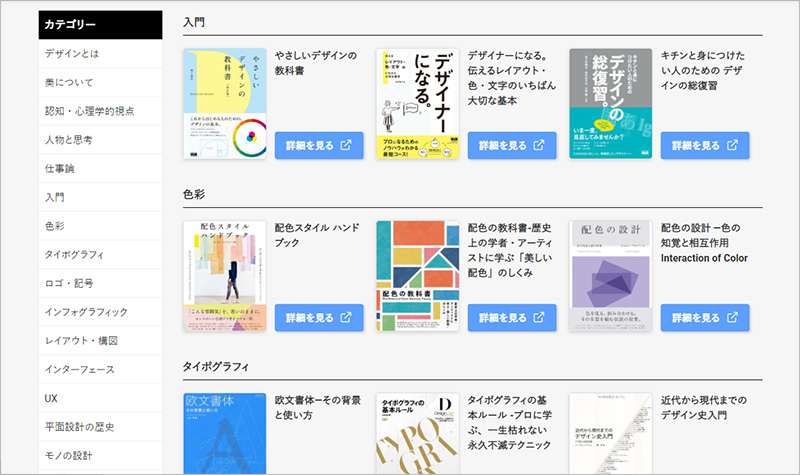The image size is (800, 475).
Task: Click external-link icon on 配色の教科書 button
Action: (x=539, y=317)
